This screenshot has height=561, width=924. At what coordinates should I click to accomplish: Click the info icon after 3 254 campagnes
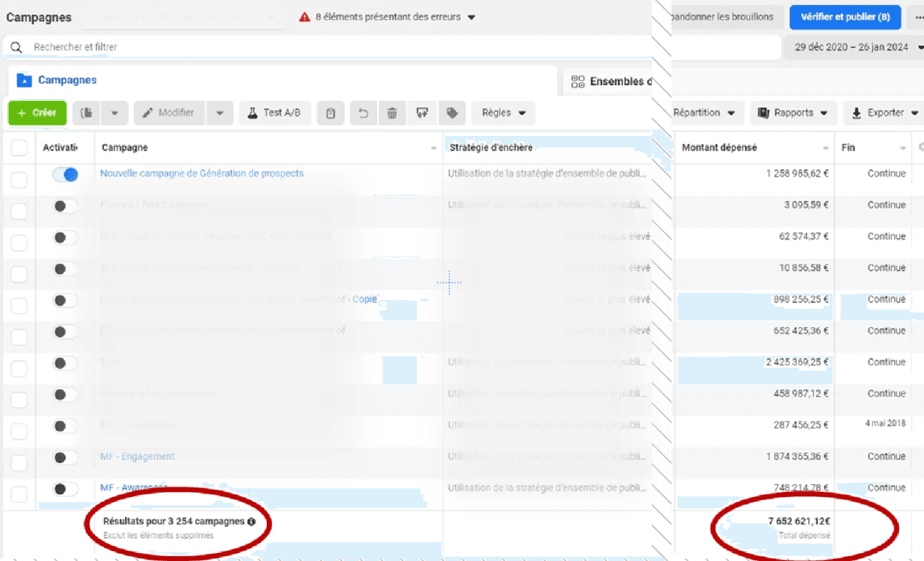point(251,522)
